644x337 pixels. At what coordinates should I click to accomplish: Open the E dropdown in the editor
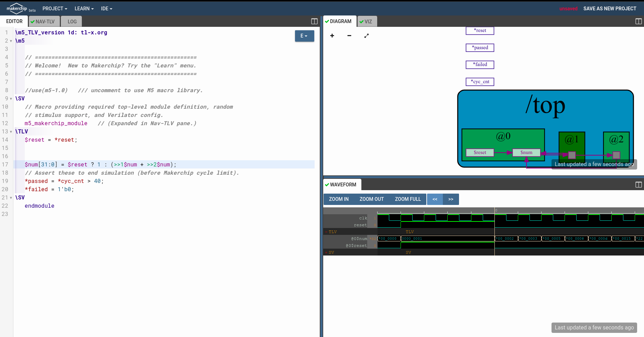(x=304, y=36)
